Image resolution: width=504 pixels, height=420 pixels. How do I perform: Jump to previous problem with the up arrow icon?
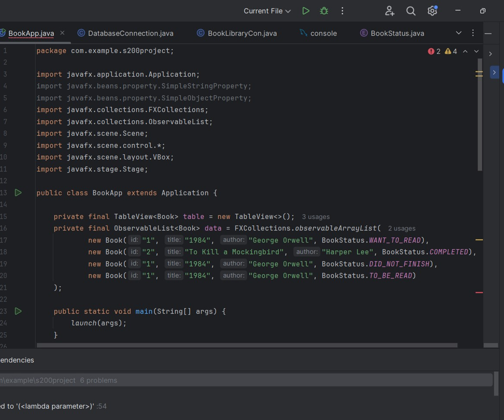coord(465,51)
